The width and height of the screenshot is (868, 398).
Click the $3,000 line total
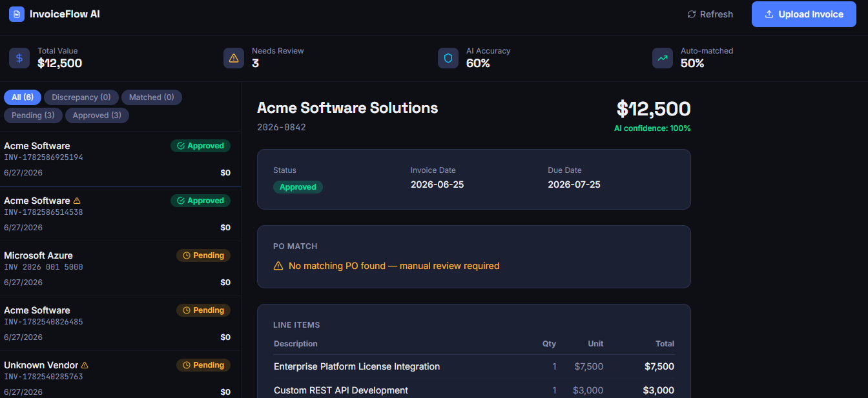[x=659, y=390]
